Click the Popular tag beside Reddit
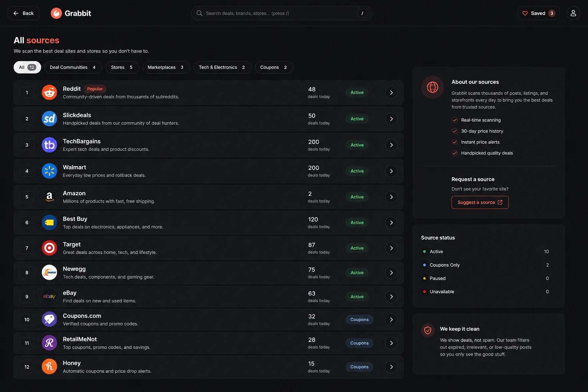588x392 pixels. tap(95, 89)
